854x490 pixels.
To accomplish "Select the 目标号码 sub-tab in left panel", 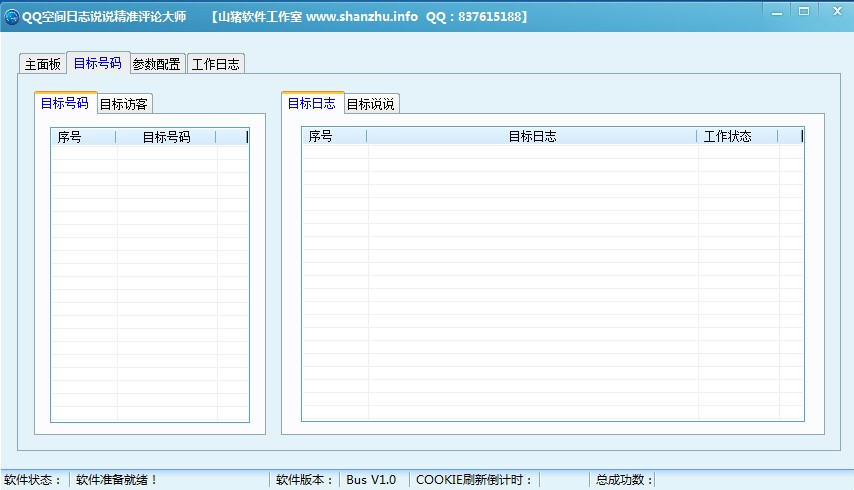I will [64, 103].
